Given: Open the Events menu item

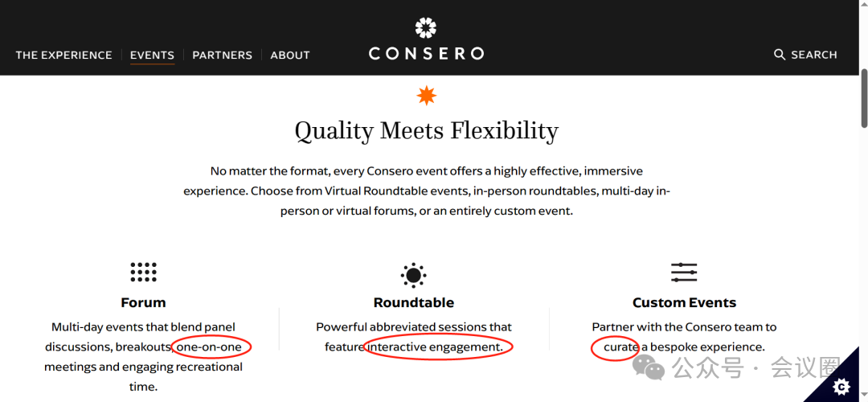Looking at the screenshot, I should point(152,55).
